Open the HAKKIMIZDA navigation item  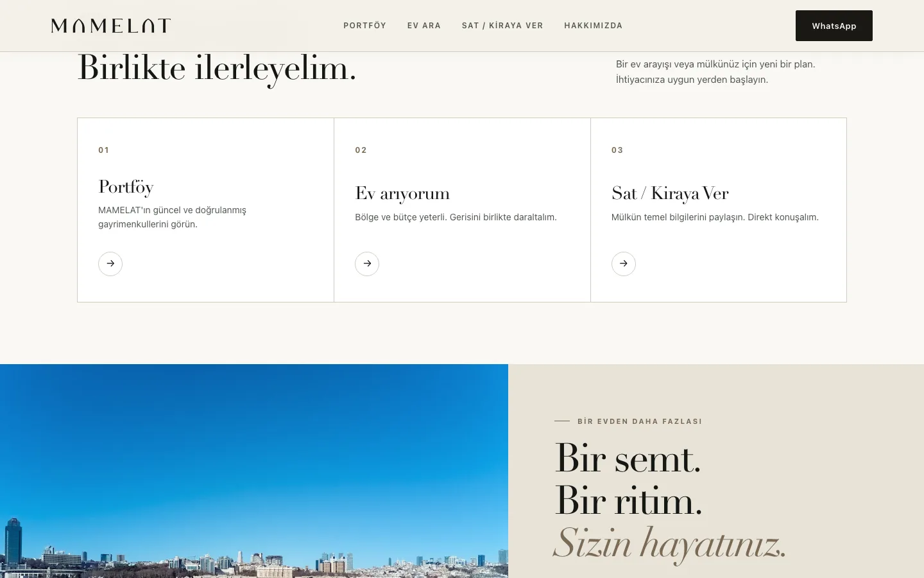point(594,26)
